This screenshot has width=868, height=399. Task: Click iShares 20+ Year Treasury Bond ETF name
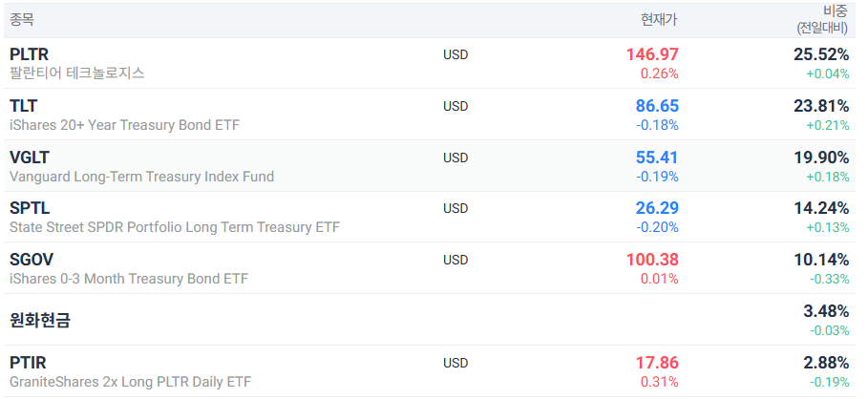click(124, 125)
